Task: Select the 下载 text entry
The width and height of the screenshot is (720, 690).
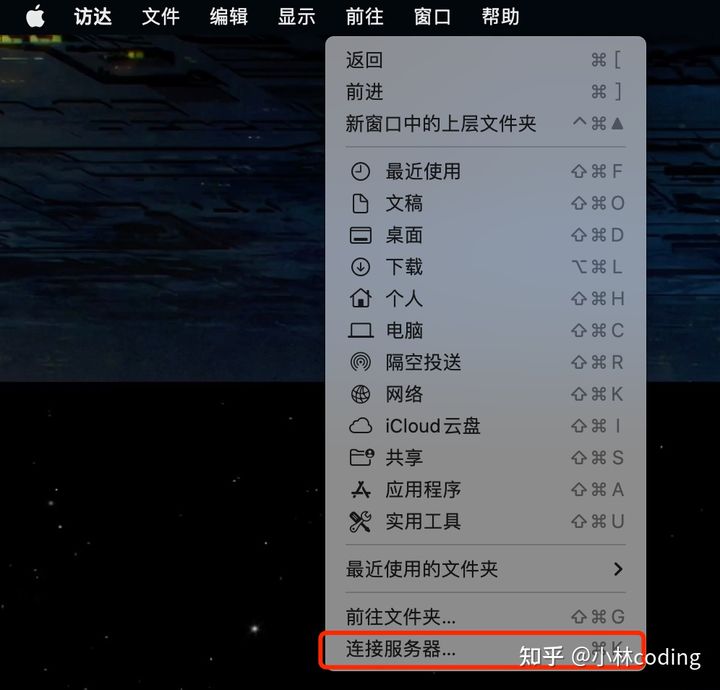Action: pos(404,267)
